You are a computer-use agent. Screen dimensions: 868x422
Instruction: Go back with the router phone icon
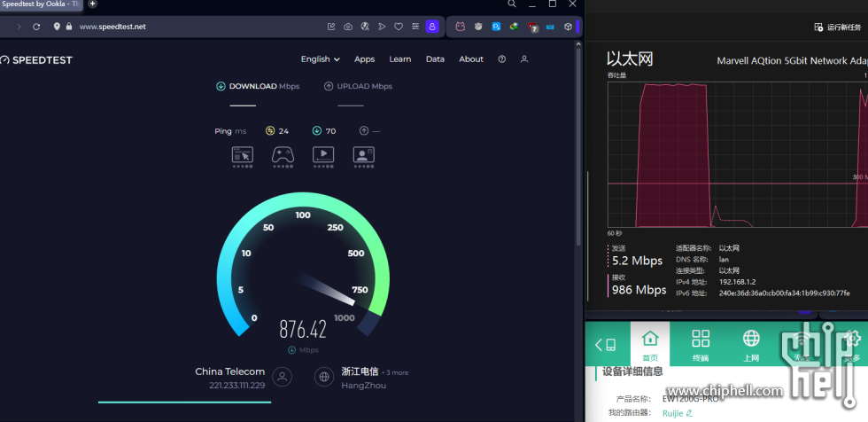pyautogui.click(x=606, y=345)
